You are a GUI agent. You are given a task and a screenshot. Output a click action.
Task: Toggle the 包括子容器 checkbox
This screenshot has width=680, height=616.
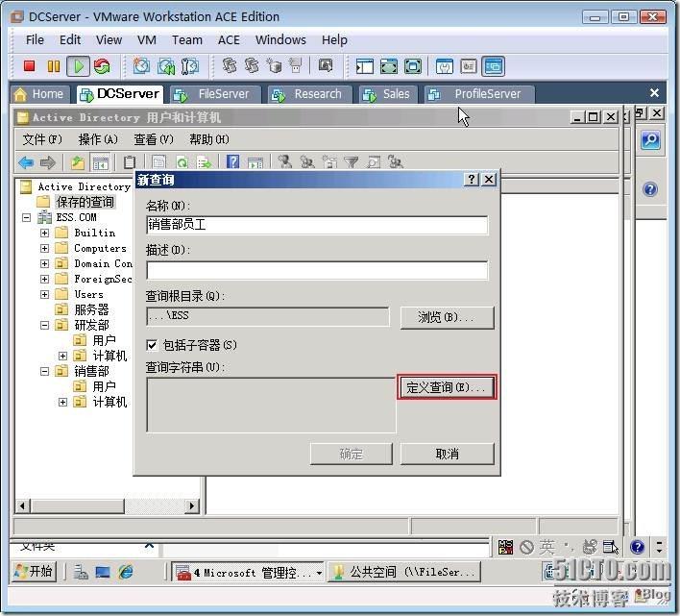pyautogui.click(x=152, y=345)
